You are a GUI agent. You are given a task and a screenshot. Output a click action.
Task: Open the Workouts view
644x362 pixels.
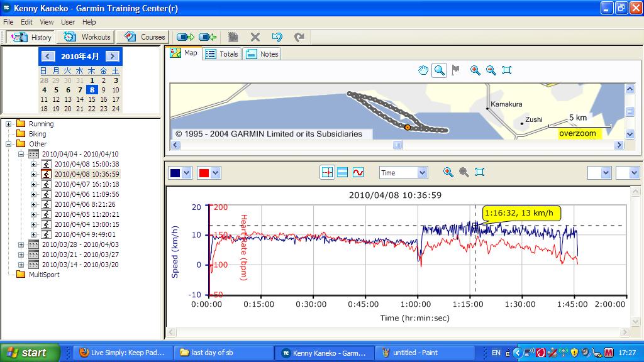87,37
